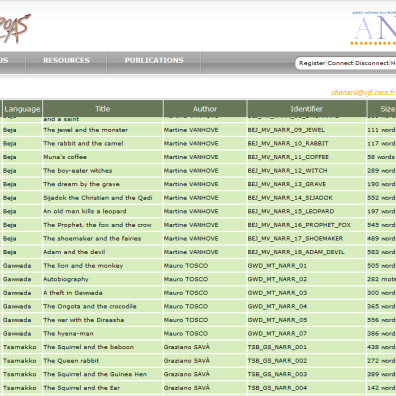Click identifier TSB_GS_NARR_001
This screenshot has width=396, height=396.
click(x=277, y=347)
